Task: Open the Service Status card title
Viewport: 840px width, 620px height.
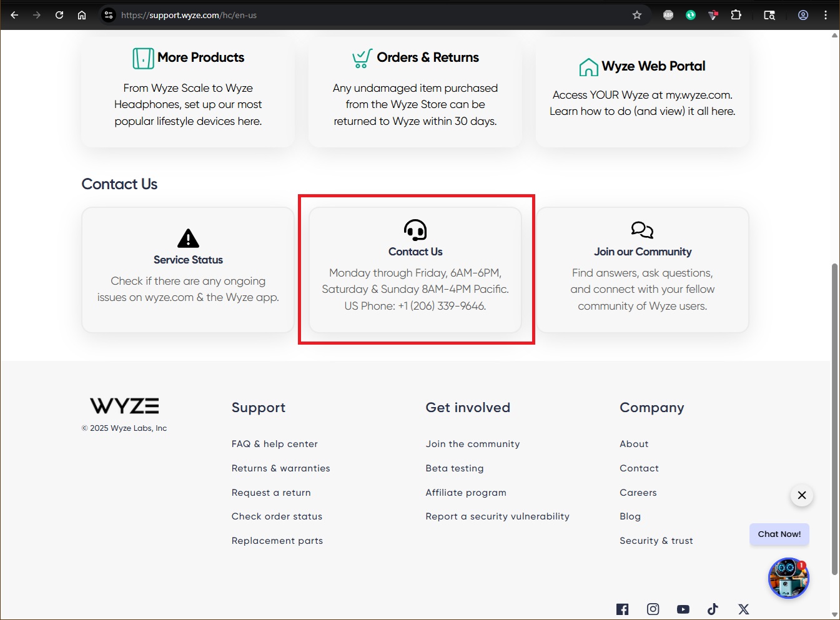Action: click(x=188, y=260)
